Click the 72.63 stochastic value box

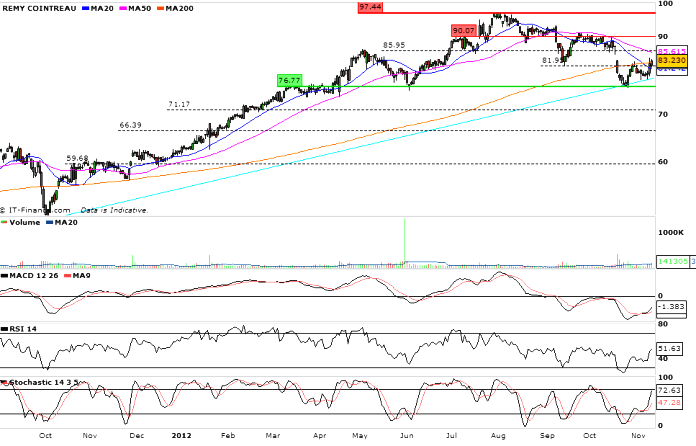pos(669,390)
